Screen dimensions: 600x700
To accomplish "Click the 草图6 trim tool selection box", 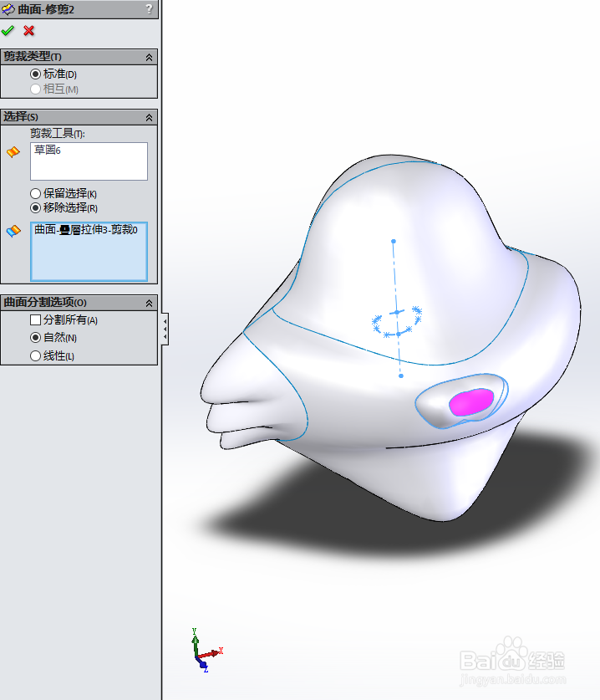I will coord(89,161).
